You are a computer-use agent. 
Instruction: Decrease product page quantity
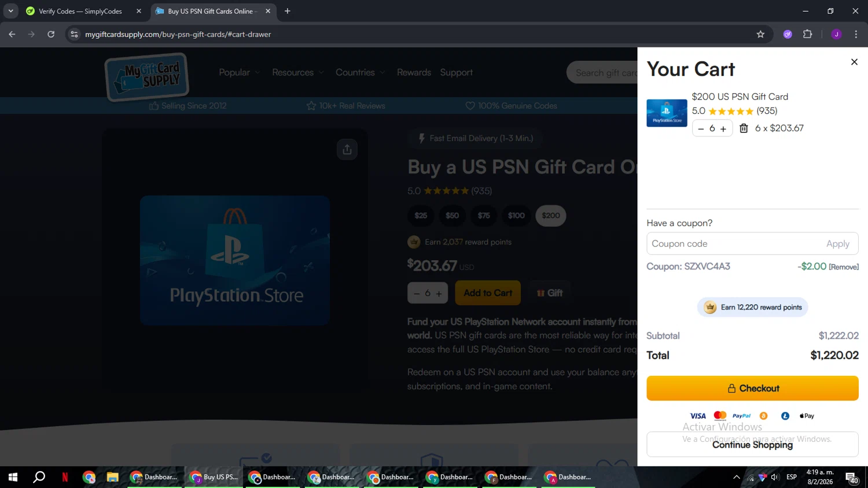[x=417, y=294]
